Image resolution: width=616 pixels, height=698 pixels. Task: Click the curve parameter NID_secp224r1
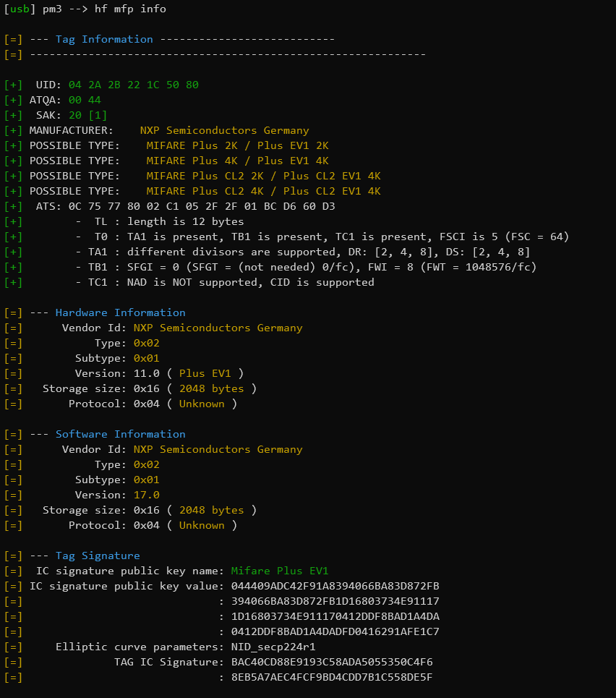[273, 647]
